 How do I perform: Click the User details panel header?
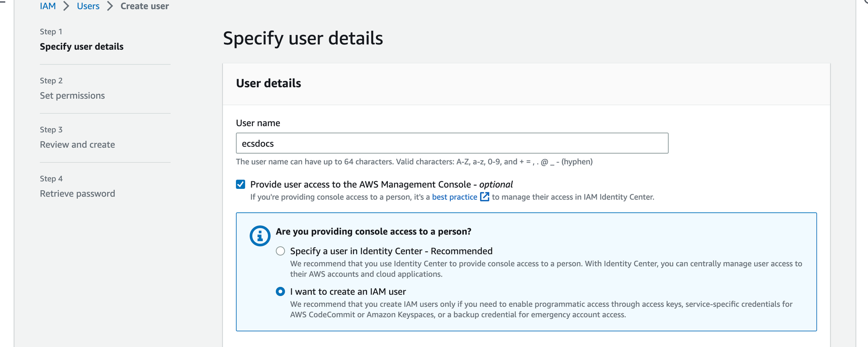click(x=269, y=84)
